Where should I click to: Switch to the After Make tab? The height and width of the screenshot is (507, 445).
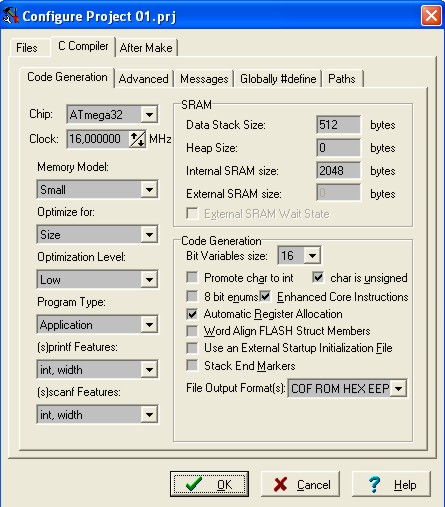tap(146, 48)
